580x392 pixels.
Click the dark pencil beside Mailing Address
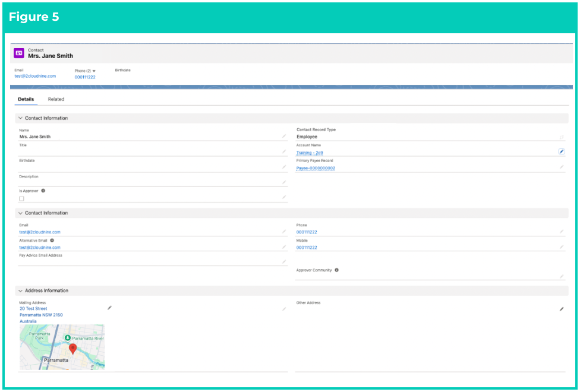pos(109,308)
